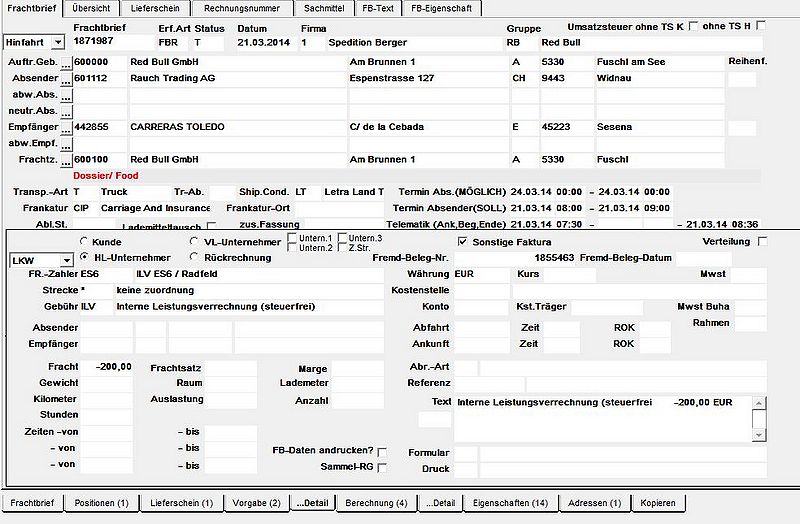Open Positionen (1) button

(102, 503)
